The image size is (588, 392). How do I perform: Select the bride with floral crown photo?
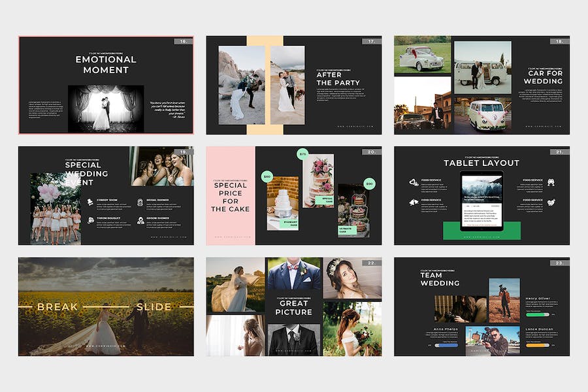[x=353, y=278]
